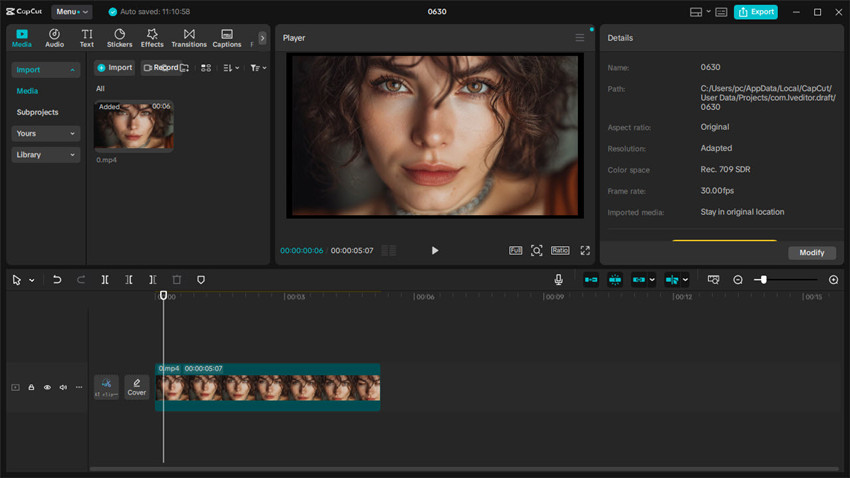Viewport: 850px width, 478px height.
Task: Delete right of playhead
Action: (152, 280)
